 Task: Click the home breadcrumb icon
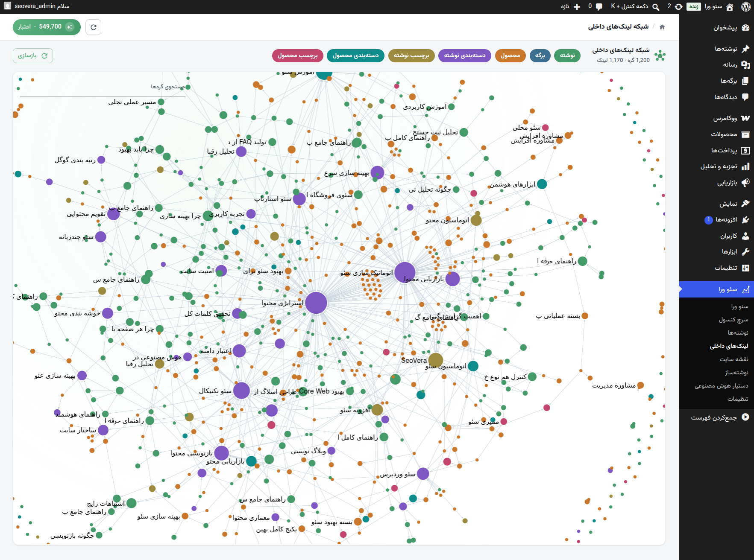tap(662, 27)
